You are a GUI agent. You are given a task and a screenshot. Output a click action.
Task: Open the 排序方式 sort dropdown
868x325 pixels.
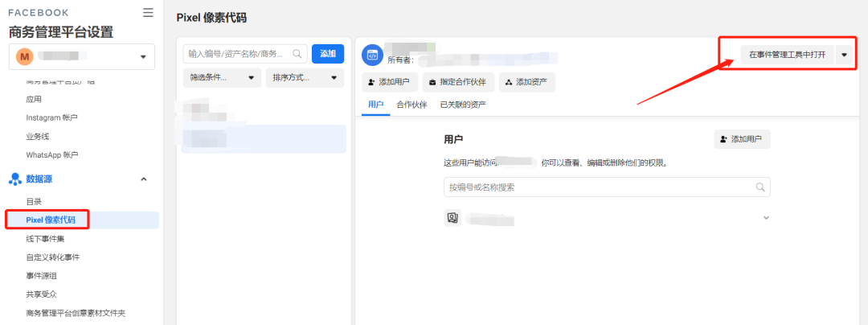pyautogui.click(x=305, y=78)
